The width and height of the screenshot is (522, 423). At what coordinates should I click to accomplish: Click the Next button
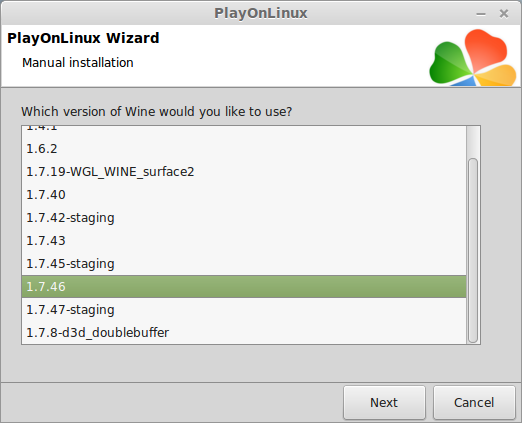pos(384,403)
